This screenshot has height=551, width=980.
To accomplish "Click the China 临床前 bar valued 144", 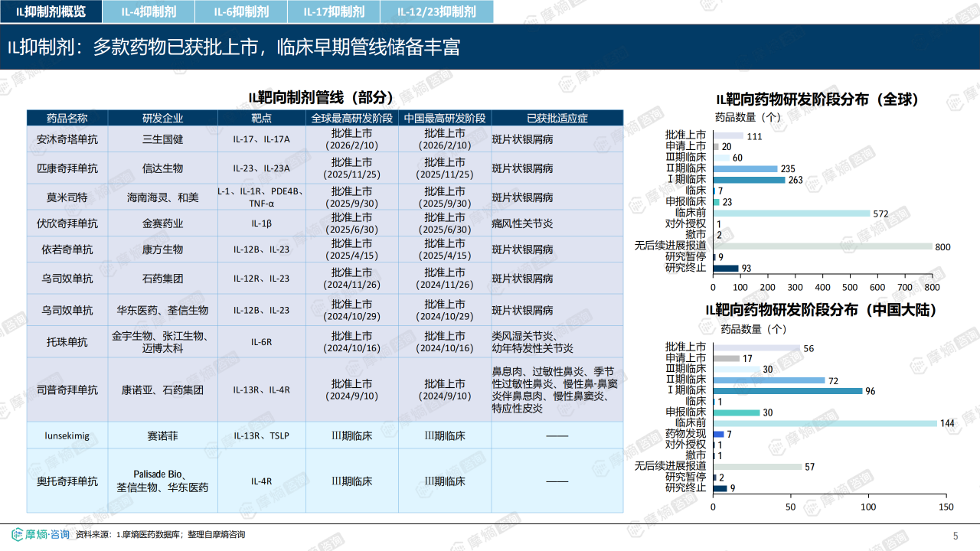I will click(x=825, y=423).
